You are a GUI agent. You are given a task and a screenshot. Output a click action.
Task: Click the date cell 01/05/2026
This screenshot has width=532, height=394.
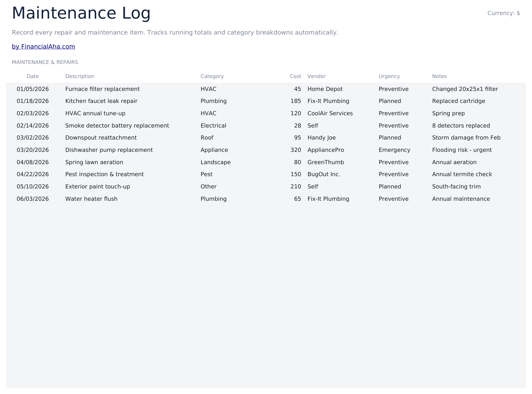[33, 89]
